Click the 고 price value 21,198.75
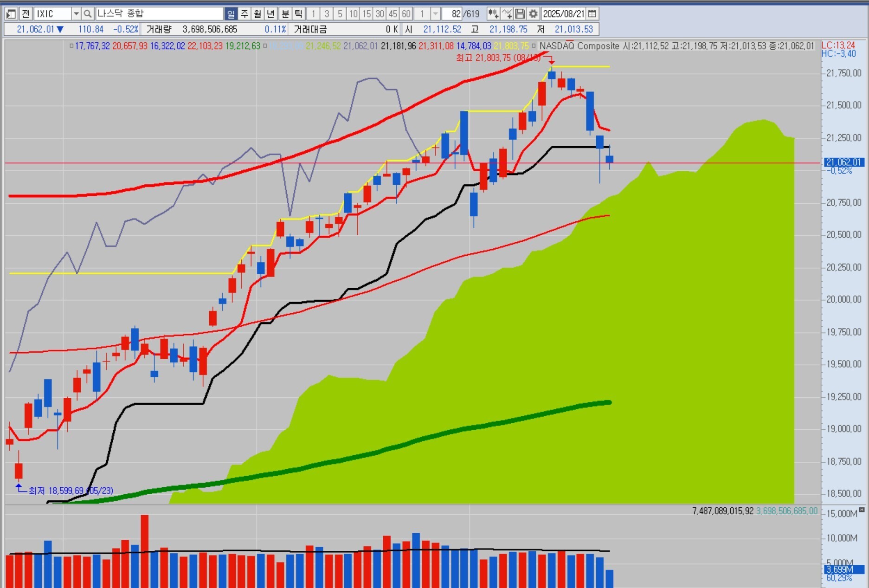869x588 pixels. pos(508,29)
